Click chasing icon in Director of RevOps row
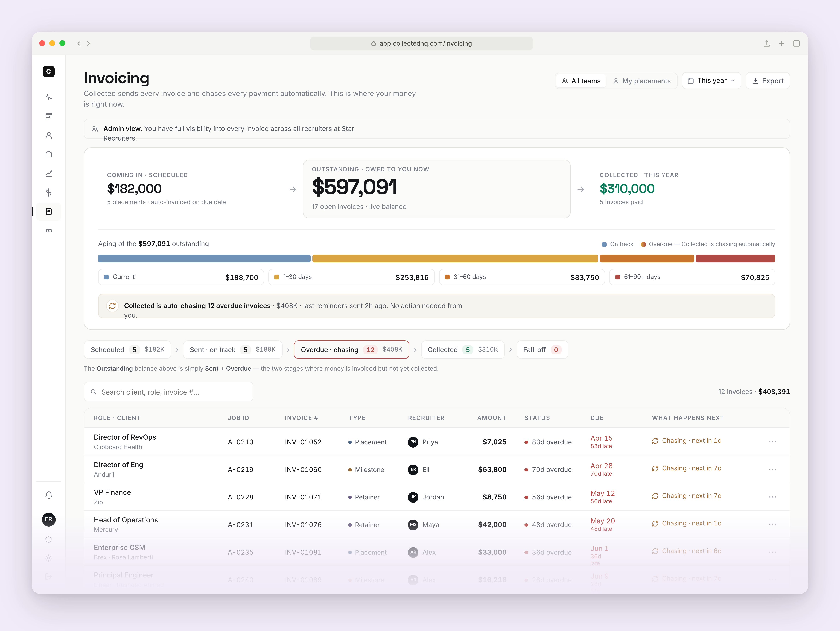840x631 pixels. (655, 441)
